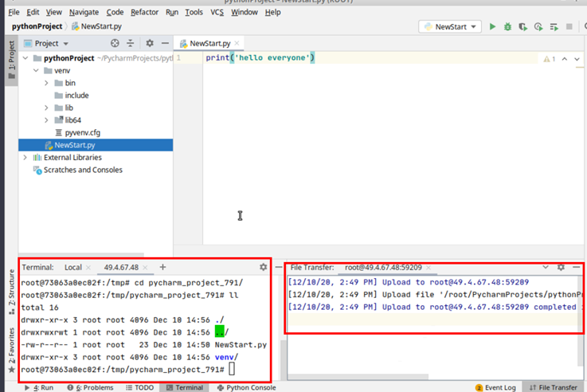Image resolution: width=587 pixels, height=392 pixels.
Task: Click the disabled stop button
Action: click(x=569, y=26)
